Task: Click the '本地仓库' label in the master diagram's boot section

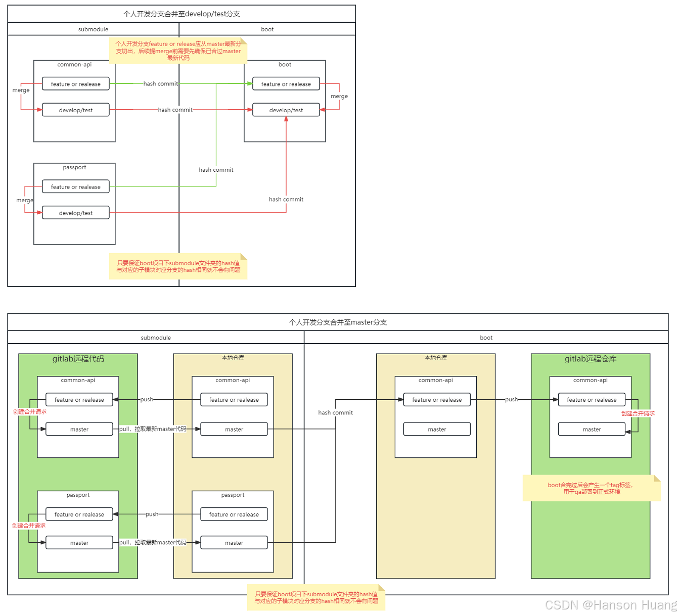Action: tap(436, 358)
